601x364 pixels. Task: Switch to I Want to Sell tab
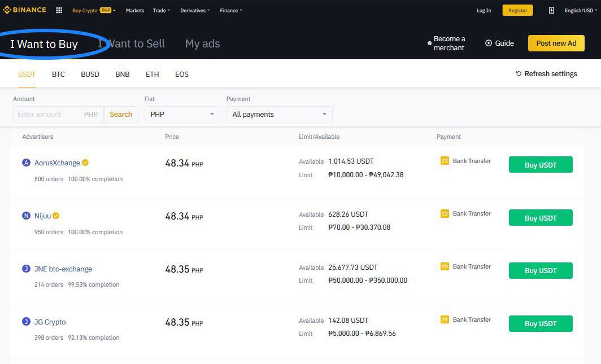[132, 43]
